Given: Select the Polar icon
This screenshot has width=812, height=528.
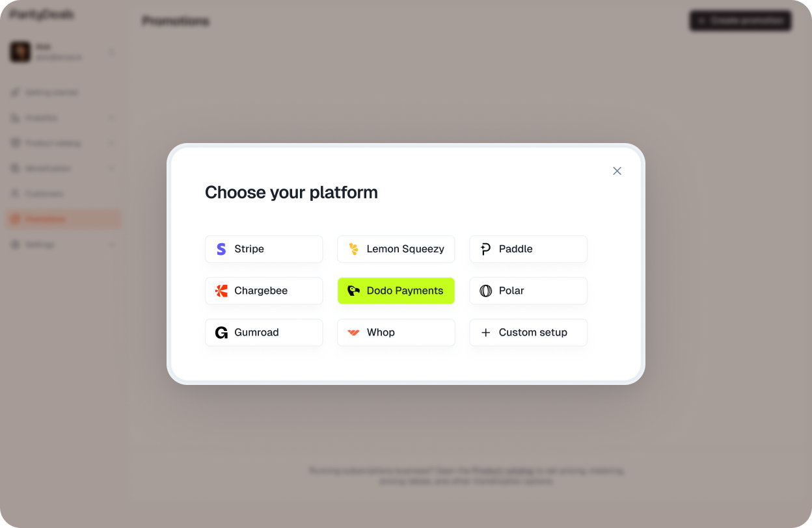Looking at the screenshot, I should coord(485,291).
